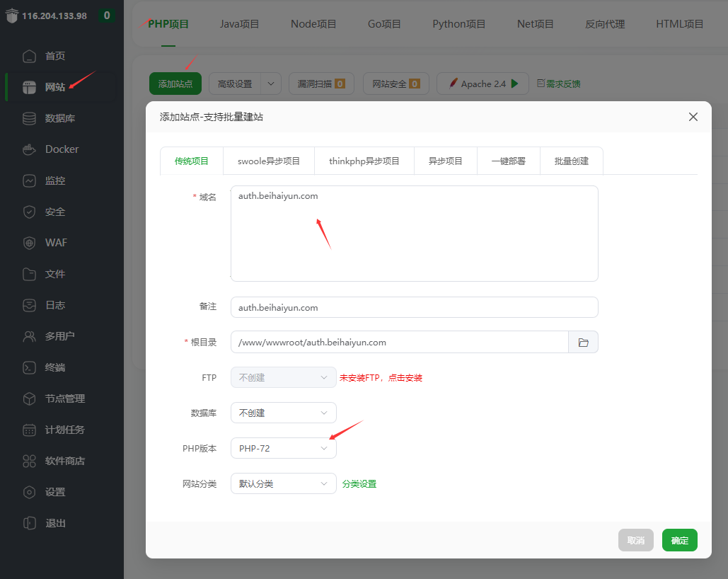The height and width of the screenshot is (579, 728).
Task: Click the 监控 monitor icon in sidebar
Action: (x=29, y=180)
